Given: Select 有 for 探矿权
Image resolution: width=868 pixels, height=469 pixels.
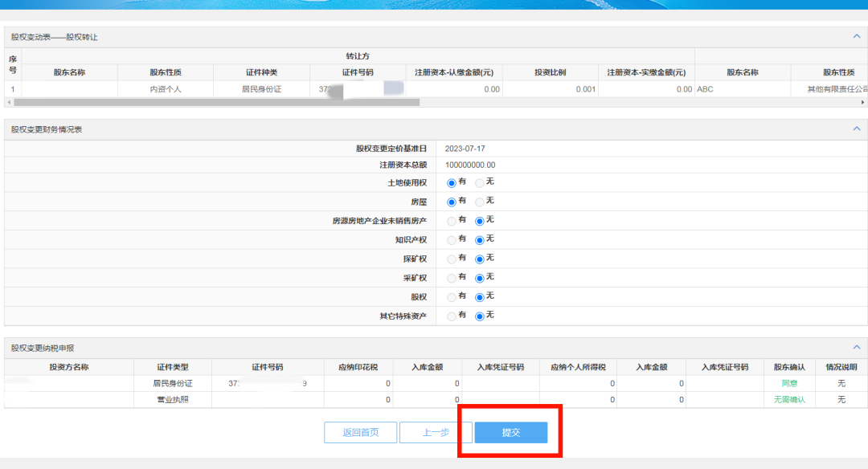Looking at the screenshot, I should [452, 259].
